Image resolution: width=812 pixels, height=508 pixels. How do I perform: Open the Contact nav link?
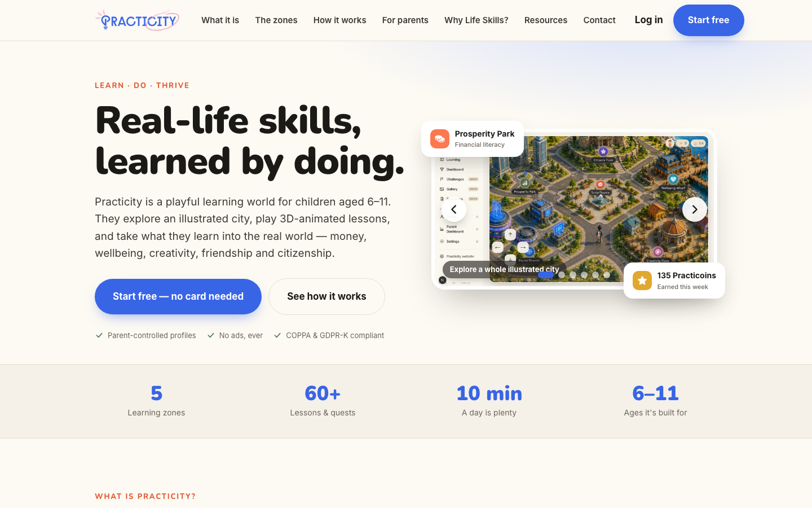click(x=599, y=20)
